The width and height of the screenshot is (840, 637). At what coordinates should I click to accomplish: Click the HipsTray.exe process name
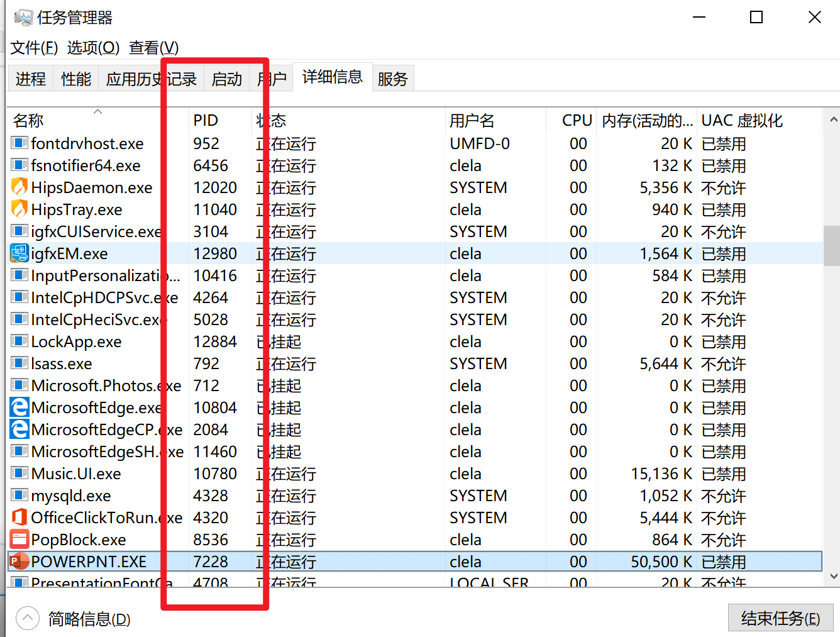click(x=77, y=209)
